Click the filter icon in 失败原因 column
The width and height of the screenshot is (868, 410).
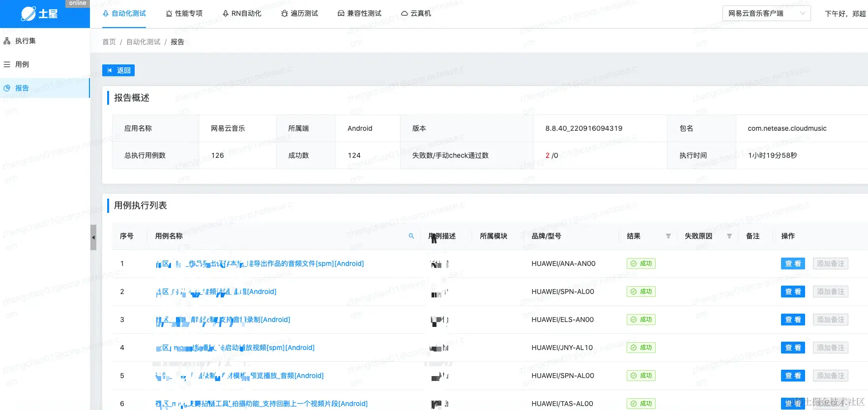point(729,236)
